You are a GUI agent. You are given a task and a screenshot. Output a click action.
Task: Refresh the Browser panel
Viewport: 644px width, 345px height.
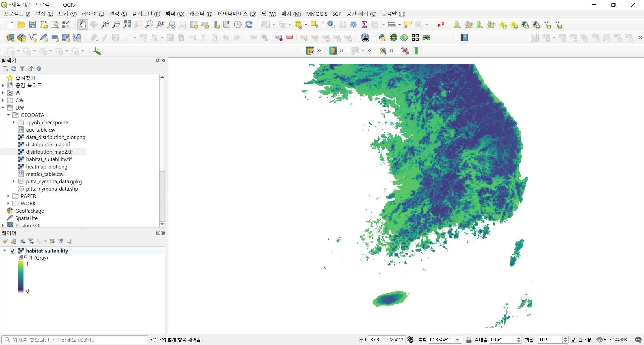click(x=14, y=69)
